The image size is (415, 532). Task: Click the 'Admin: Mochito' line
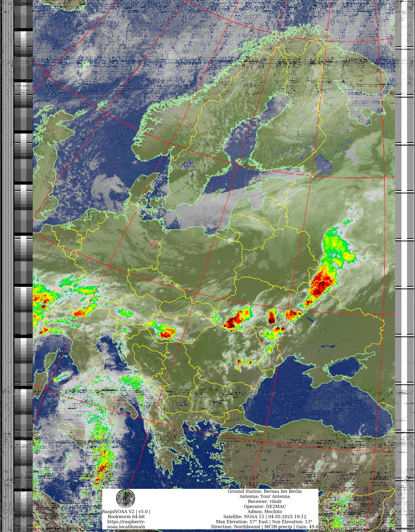265,512
